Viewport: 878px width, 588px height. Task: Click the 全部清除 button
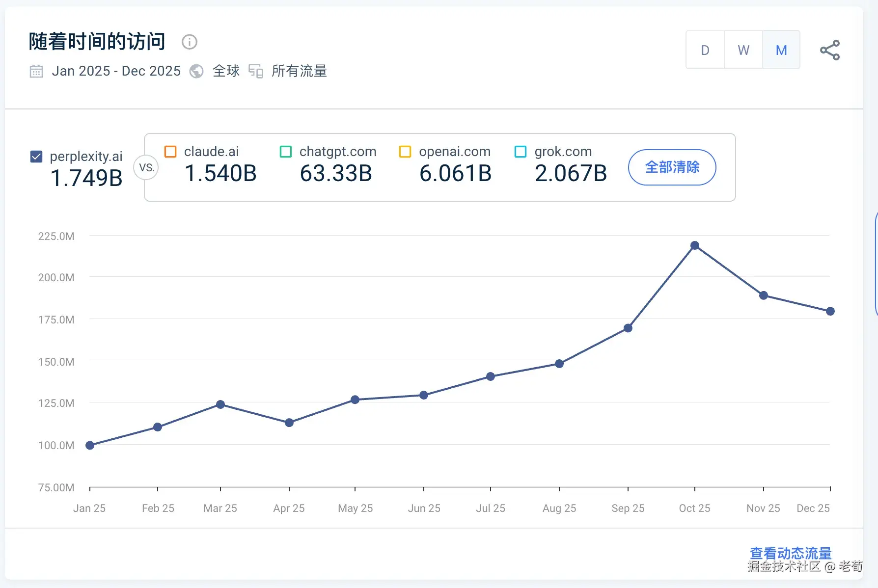click(672, 167)
